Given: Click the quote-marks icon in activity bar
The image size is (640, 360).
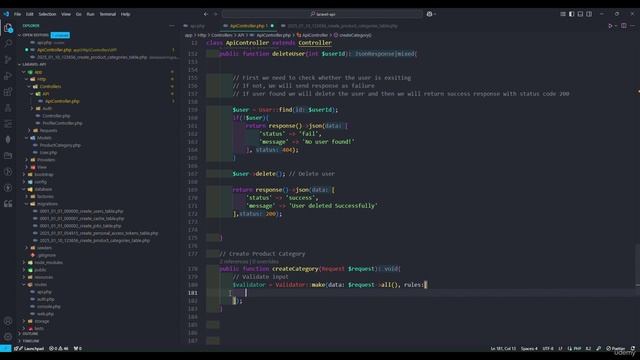Looking at the screenshot, I should point(8,204).
